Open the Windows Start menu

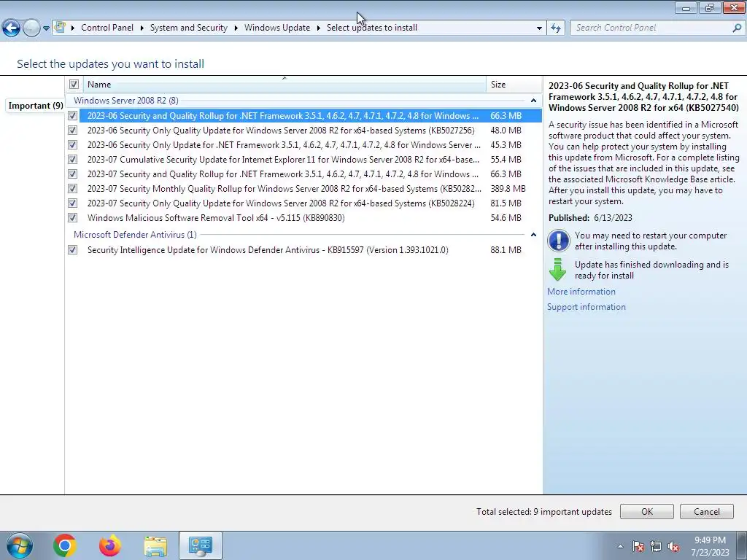tap(20, 545)
